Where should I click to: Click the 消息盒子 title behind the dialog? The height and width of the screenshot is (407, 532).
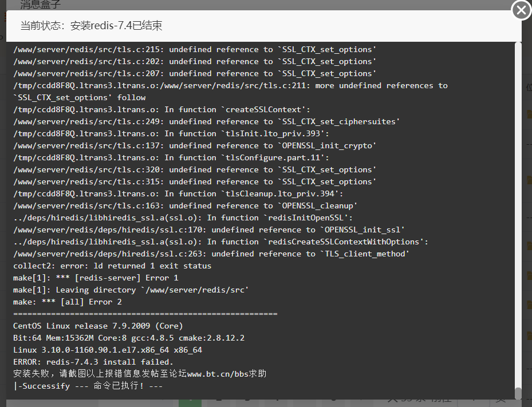(x=41, y=5)
